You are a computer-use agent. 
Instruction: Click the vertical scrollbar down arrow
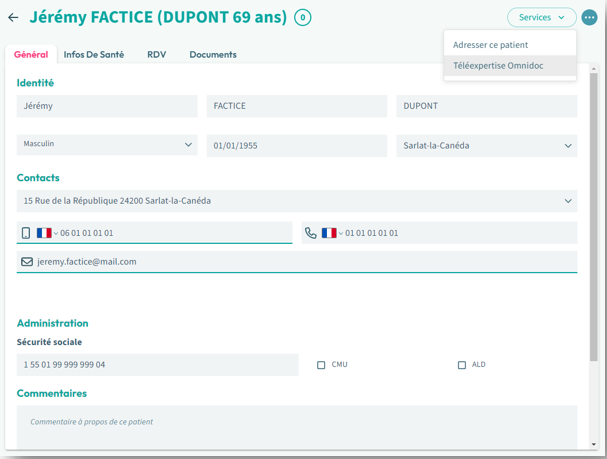(x=594, y=445)
